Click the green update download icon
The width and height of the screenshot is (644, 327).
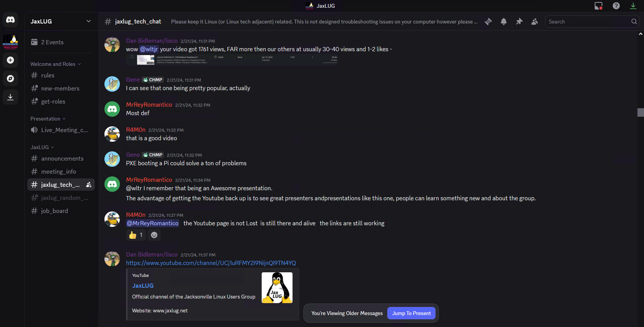click(x=633, y=6)
